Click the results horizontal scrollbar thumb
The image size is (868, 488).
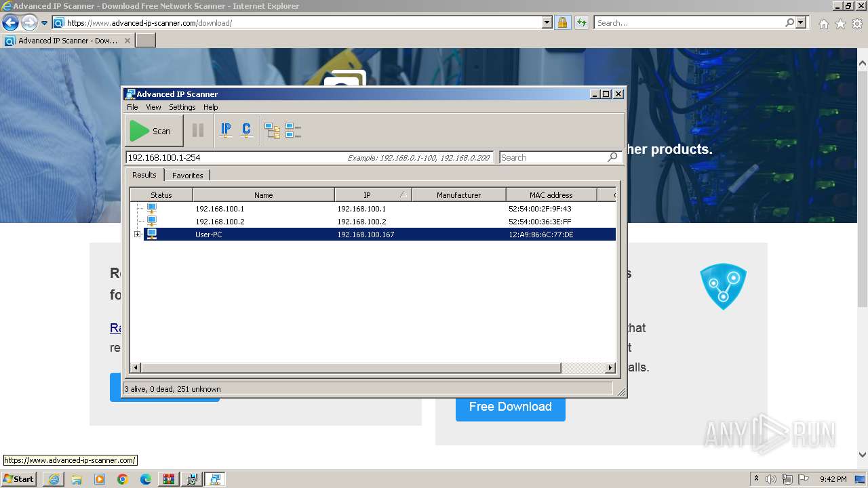[351, 368]
